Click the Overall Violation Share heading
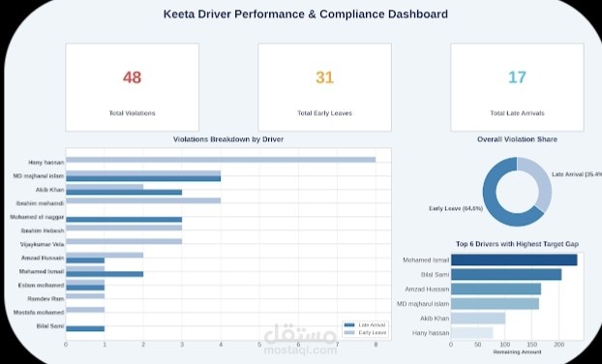 click(517, 139)
